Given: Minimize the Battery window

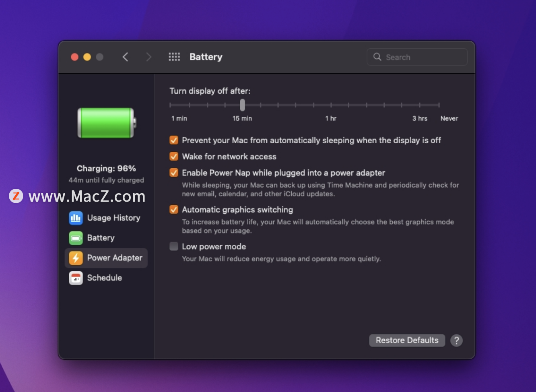Looking at the screenshot, I should 87,57.
